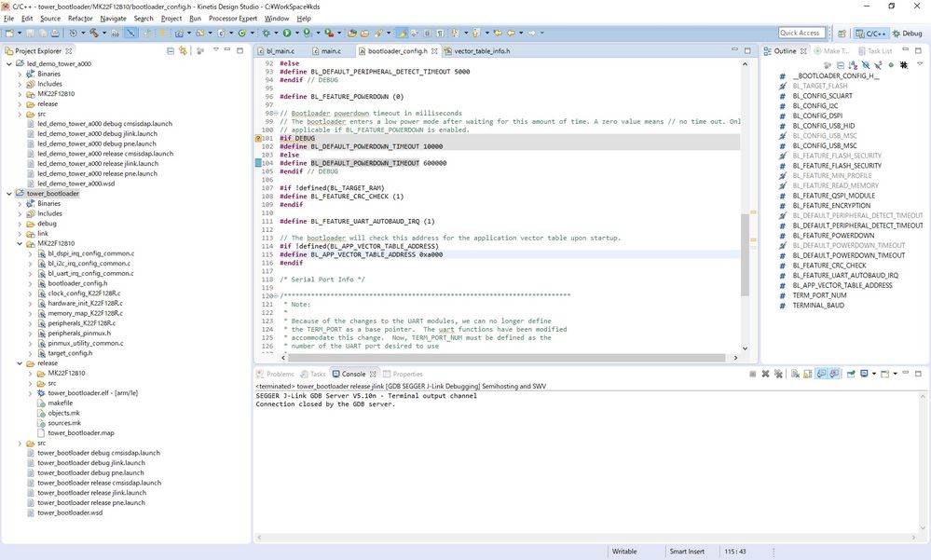
Task: Toggle Hide Inactive Elements in Outline
Action: (x=904, y=64)
